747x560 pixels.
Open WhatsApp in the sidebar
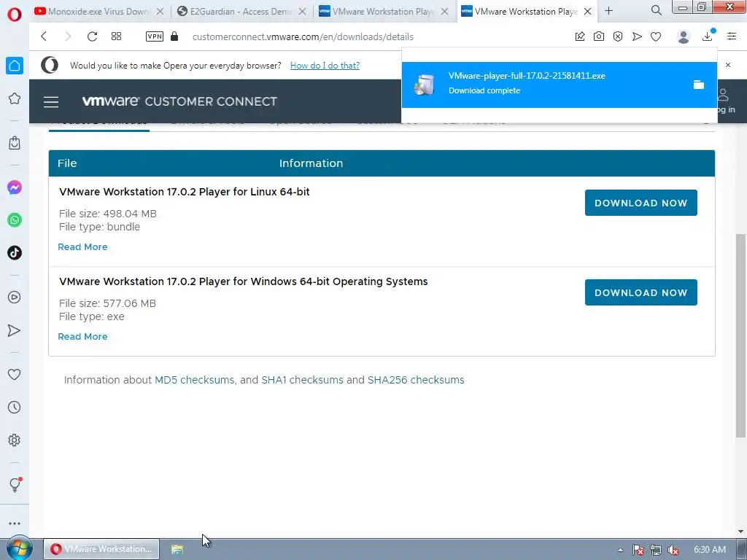[x=15, y=220]
